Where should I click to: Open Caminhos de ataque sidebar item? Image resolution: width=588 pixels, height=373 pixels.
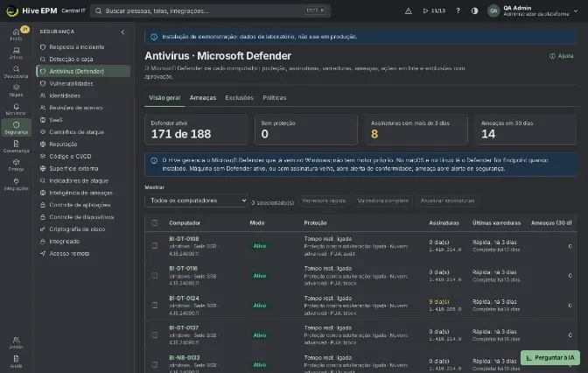[x=83, y=132]
